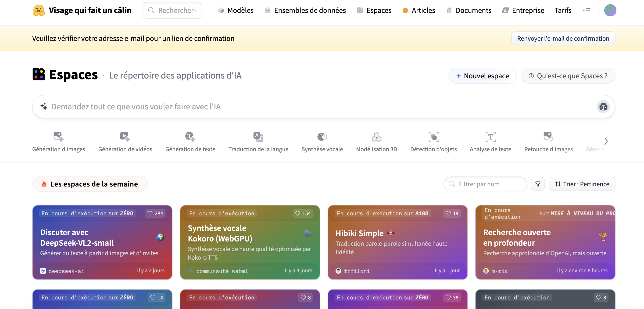Click the 14 likes heart badge
Screen dimensions: 644x309
(157, 298)
